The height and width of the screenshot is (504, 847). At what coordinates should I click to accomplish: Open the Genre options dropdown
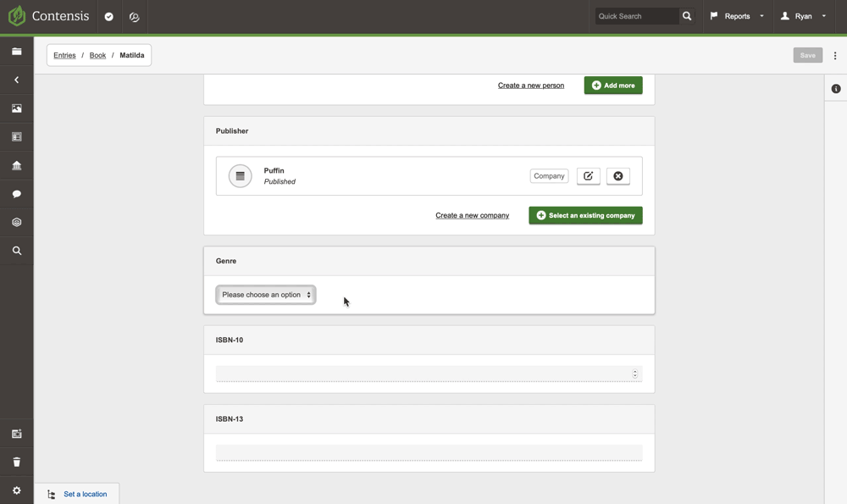click(265, 294)
